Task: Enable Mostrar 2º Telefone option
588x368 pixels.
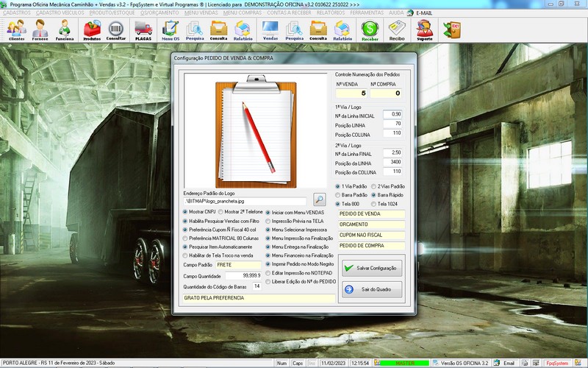Action: [221, 212]
